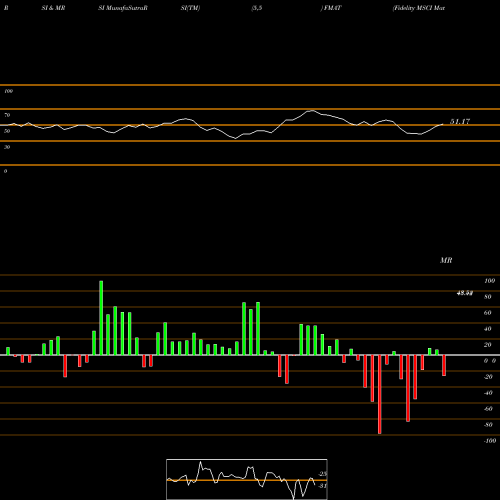Screen dimensions: 500x500
Task: Click the RSI axis label 50
Action: (7, 131)
